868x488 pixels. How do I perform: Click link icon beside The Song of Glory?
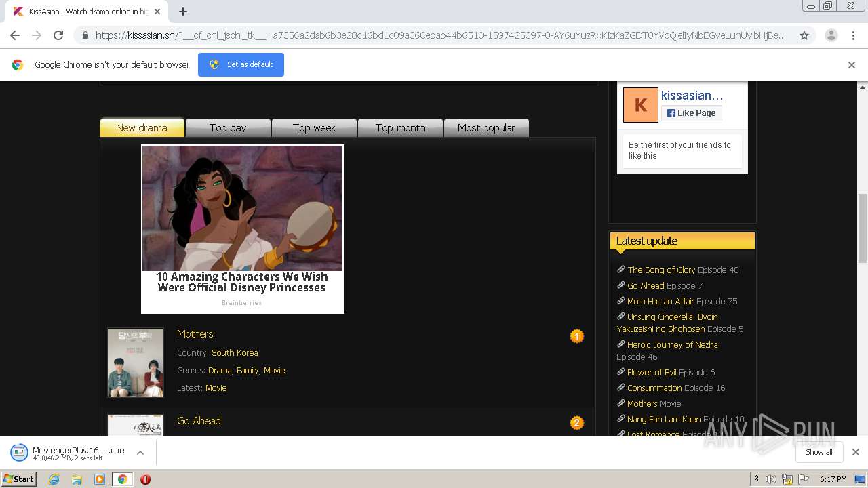pyautogui.click(x=620, y=269)
